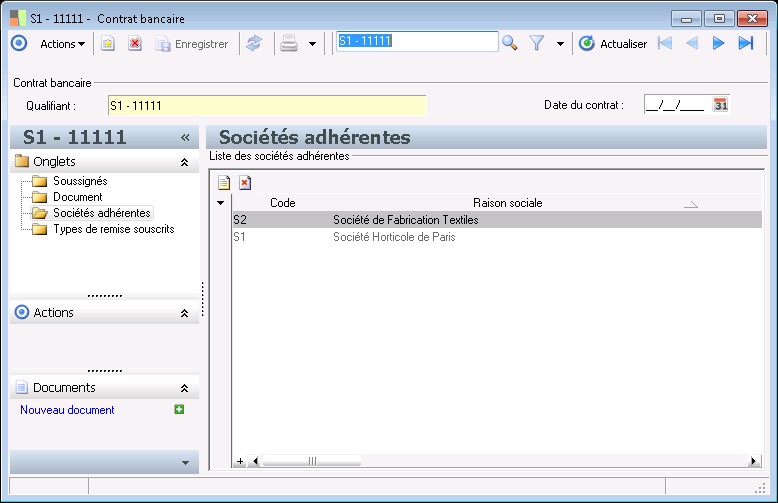Create a new contract record icon
778x503 pixels.
108,44
